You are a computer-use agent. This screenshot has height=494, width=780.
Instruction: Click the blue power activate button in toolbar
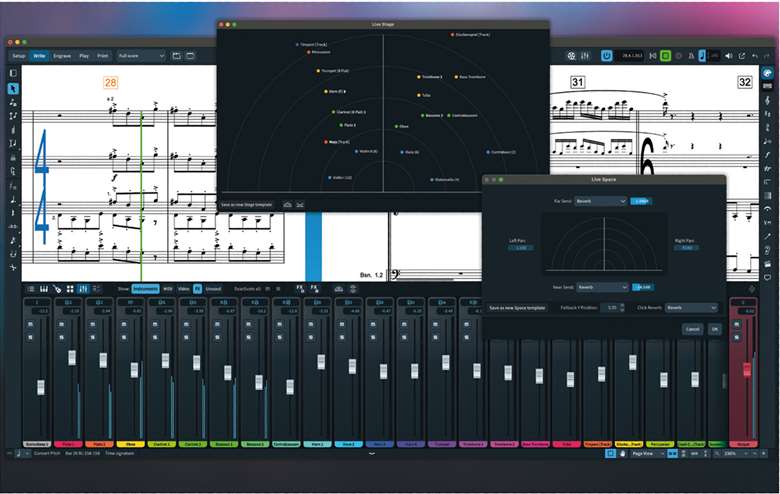click(607, 56)
